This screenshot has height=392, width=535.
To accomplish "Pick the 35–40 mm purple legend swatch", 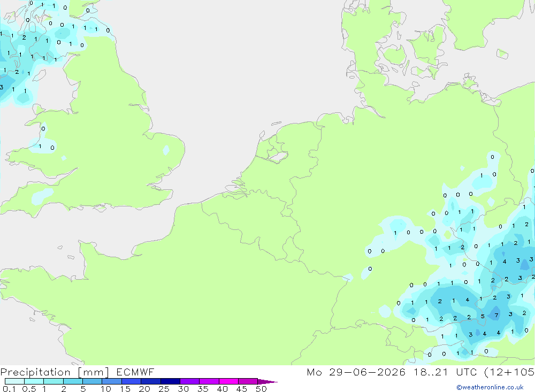I will click(x=209, y=381).
